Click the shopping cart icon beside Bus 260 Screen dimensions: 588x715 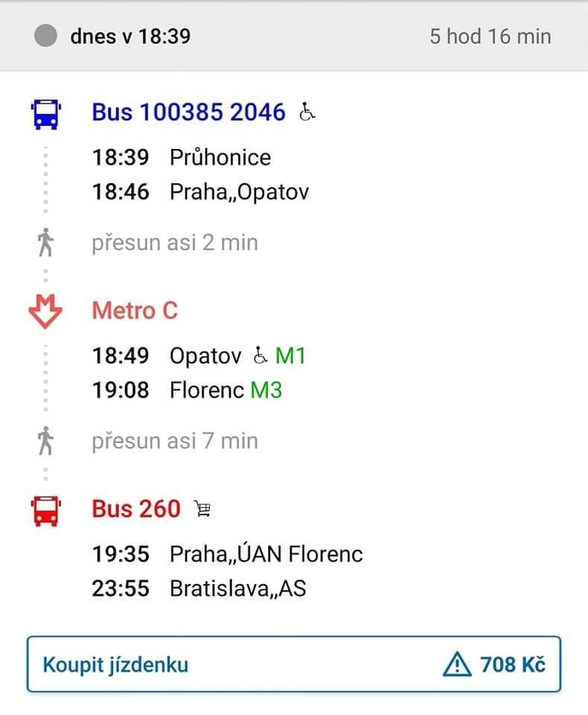tap(202, 509)
